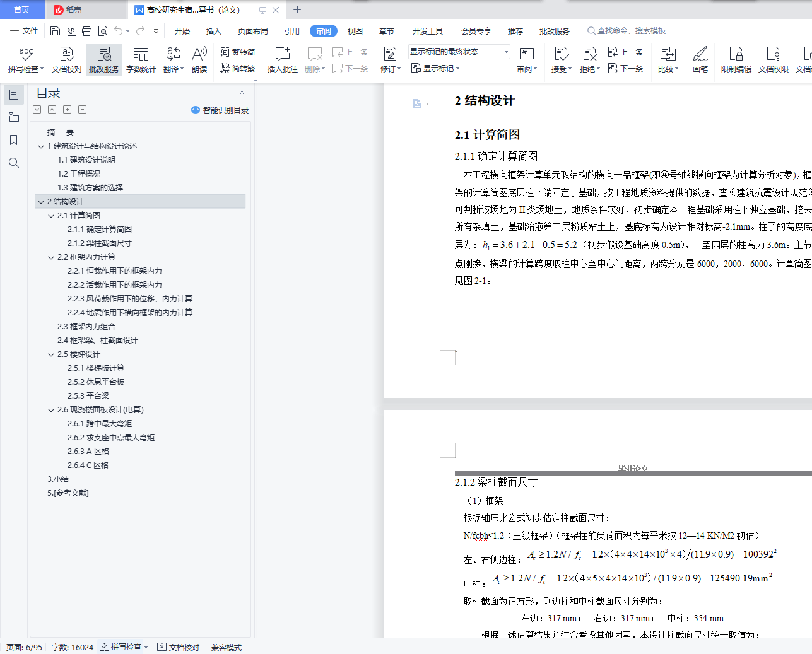Switch to the 引用 ribbon tab
The height and width of the screenshot is (654, 812).
[x=292, y=31]
